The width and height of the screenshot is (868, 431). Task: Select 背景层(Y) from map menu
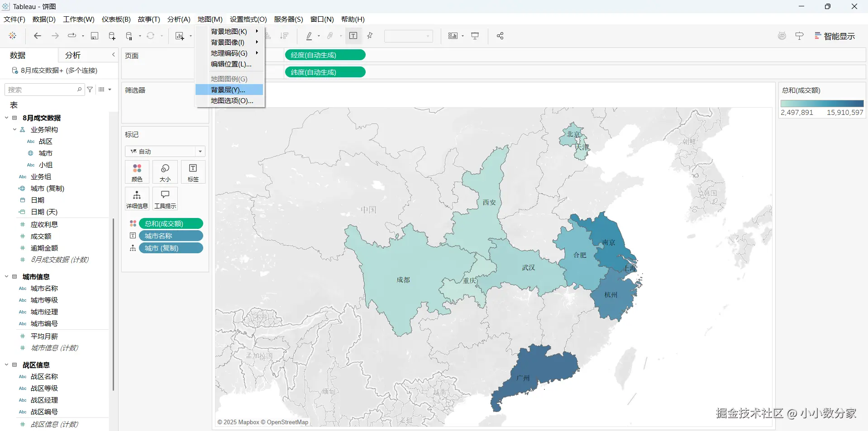(x=229, y=90)
